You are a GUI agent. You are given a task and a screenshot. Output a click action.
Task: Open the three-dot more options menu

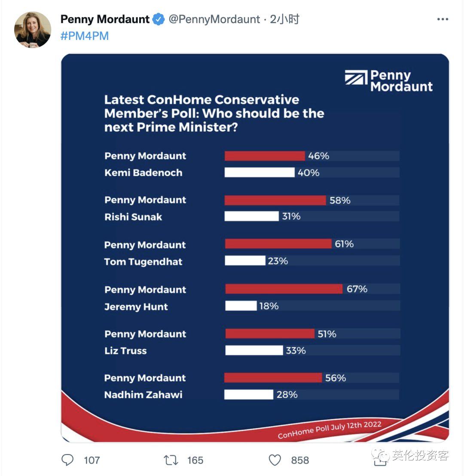click(443, 19)
